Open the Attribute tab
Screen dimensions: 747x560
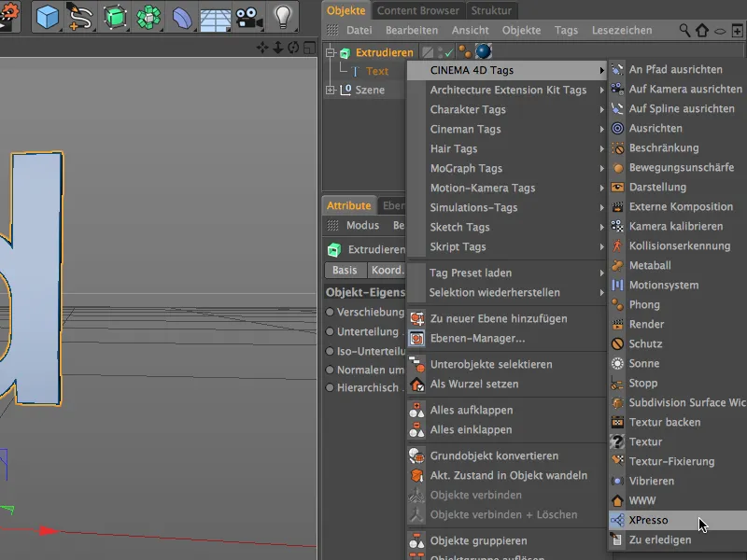pos(348,205)
